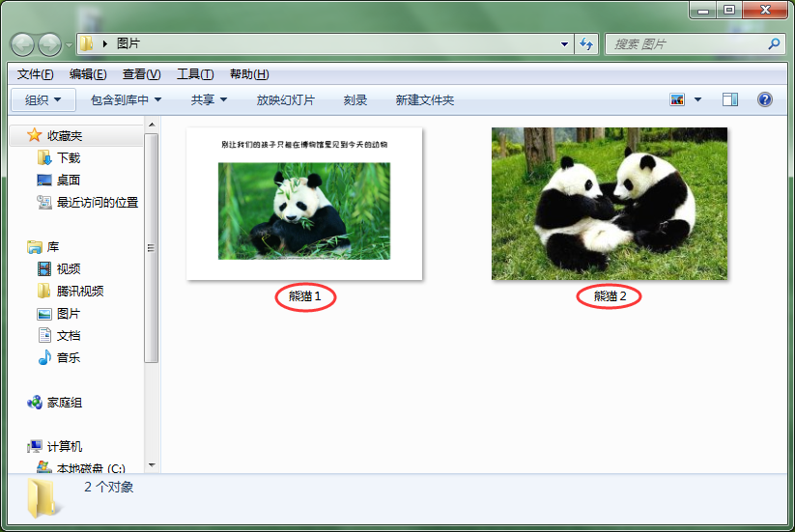Click navigation pane scroll down arrow
Image resolution: width=795 pixels, height=532 pixels.
coord(151,465)
